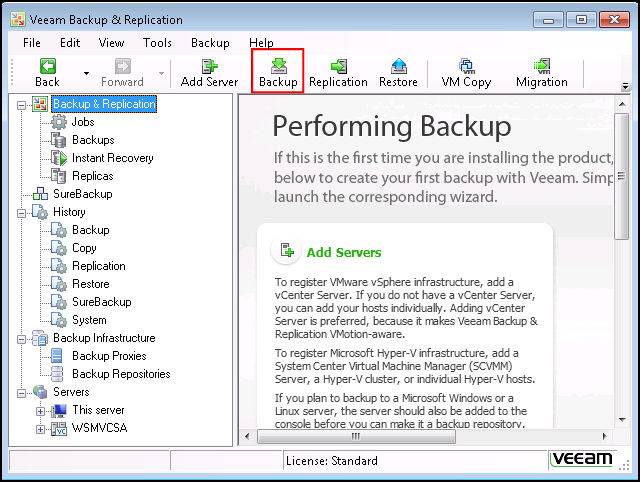Expand the This server node
The width and height of the screenshot is (640, 482).
40,411
